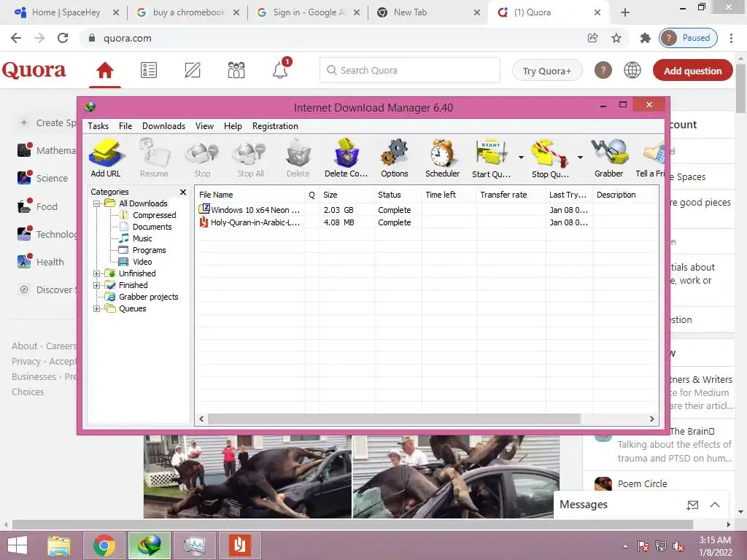Click the Stop Queue icon
747x560 pixels.
point(550,158)
